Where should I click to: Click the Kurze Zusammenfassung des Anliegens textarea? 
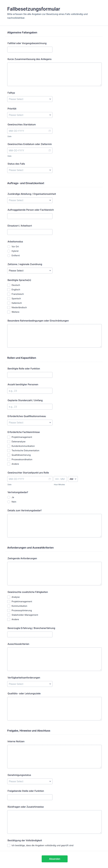click(54, 74)
